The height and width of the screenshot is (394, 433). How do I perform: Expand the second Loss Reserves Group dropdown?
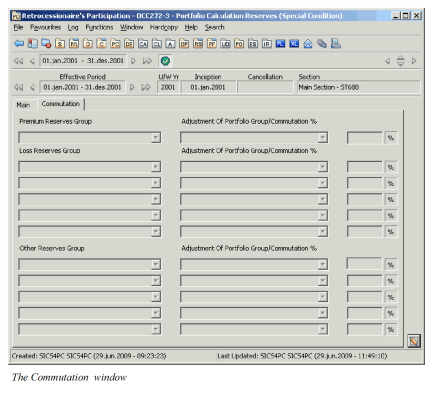(156, 183)
